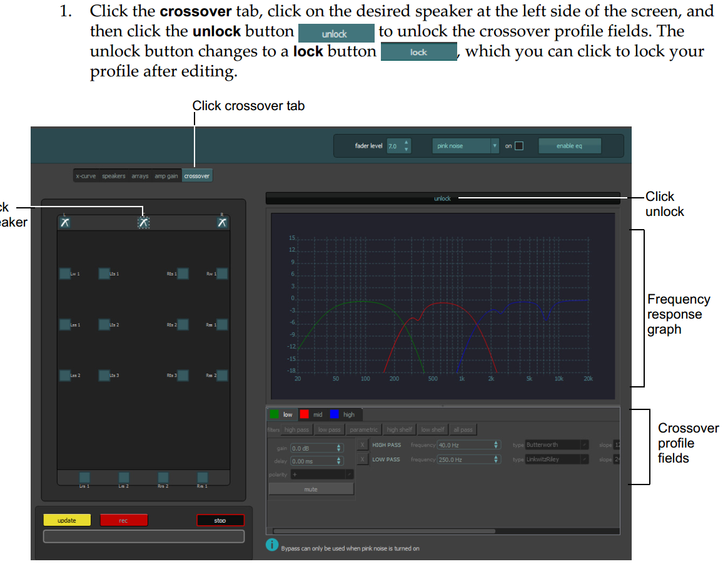Image resolution: width=728 pixels, height=569 pixels.
Task: Click the empty status field below update
Action: coord(144,536)
